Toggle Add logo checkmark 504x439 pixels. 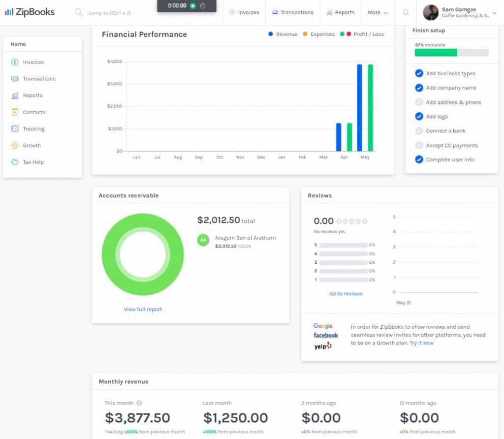pos(419,116)
